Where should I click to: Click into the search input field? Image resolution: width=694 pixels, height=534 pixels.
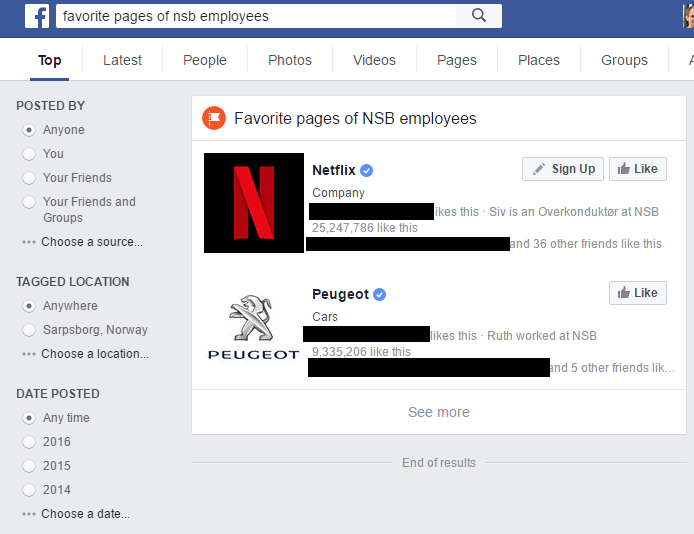pyautogui.click(x=256, y=16)
